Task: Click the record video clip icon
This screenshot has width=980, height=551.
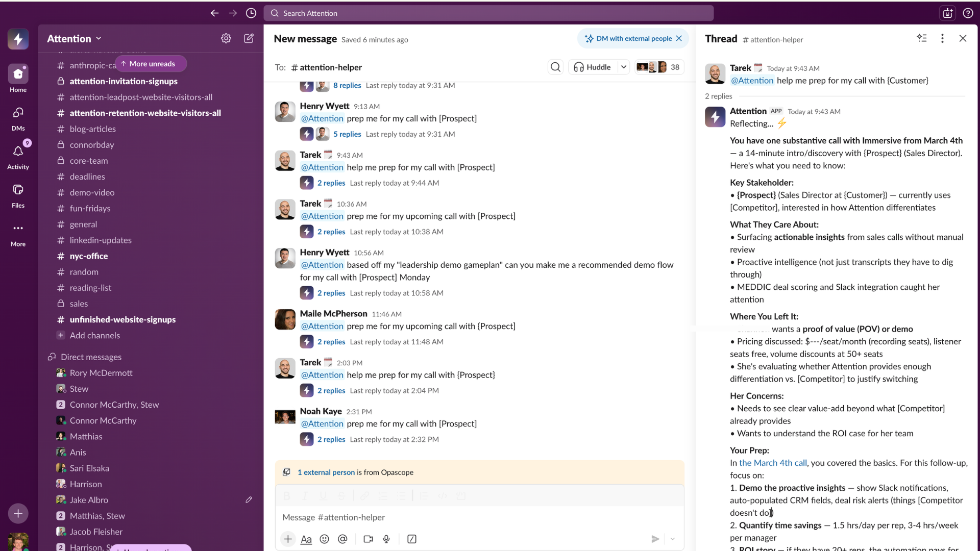Action: tap(368, 539)
